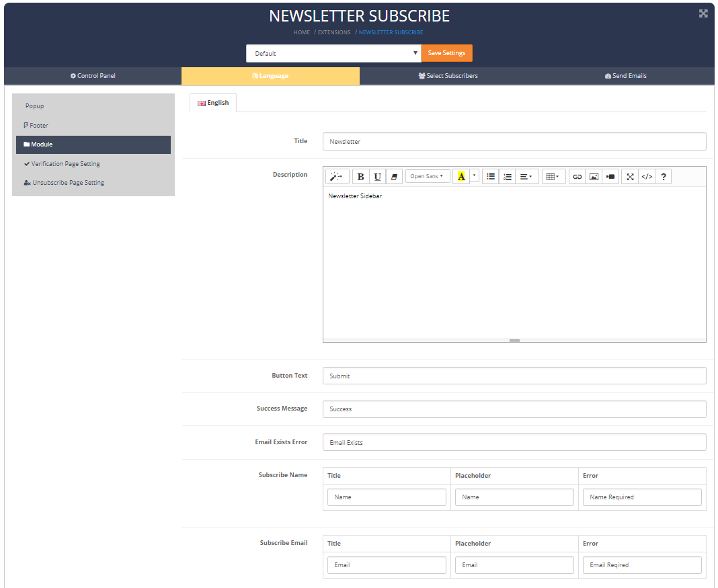The height and width of the screenshot is (588, 718).
Task: Go to HOME breadcrumb link
Action: (301, 32)
